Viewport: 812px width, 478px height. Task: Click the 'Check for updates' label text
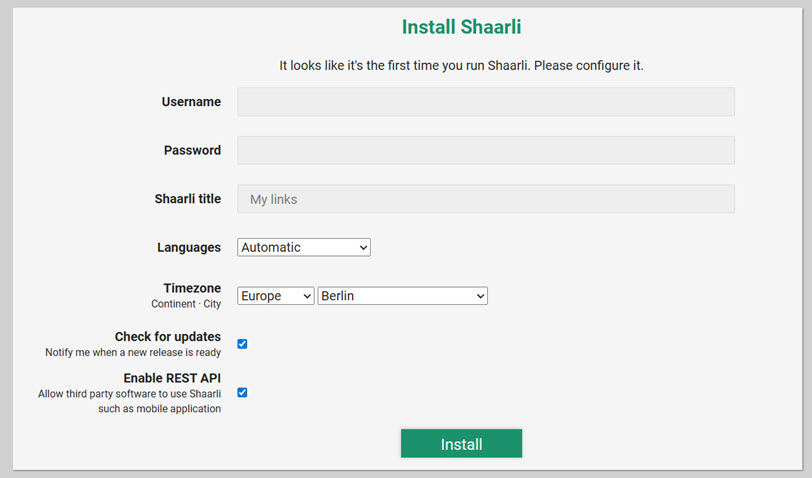coord(168,337)
